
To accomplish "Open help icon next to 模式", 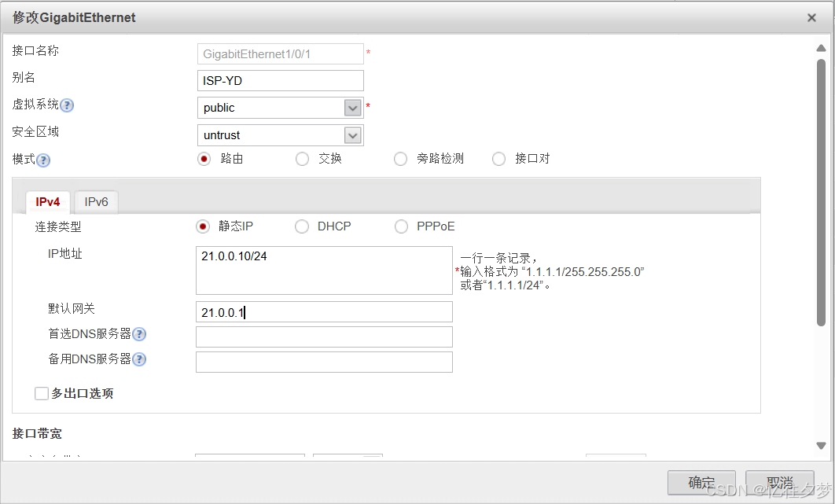I will point(43,160).
